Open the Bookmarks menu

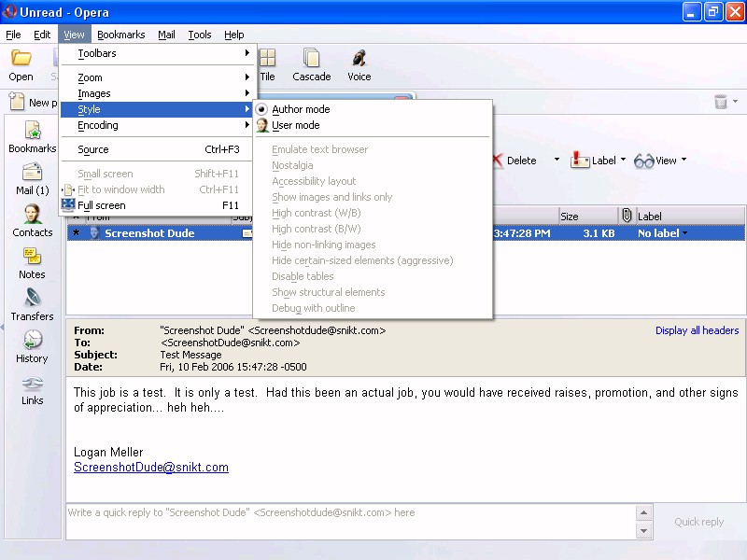[x=120, y=35]
